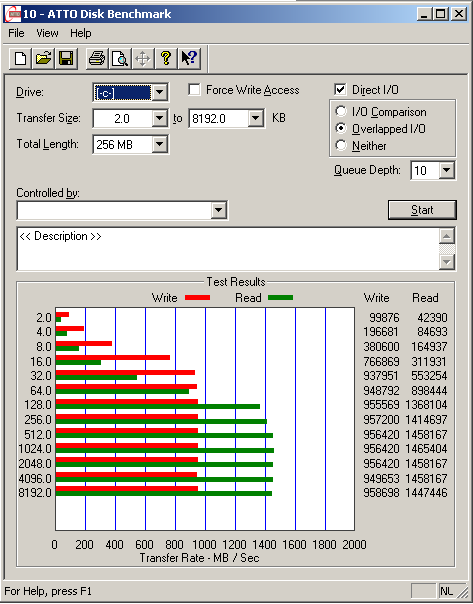Open Print Preview toolbar icon
The image size is (473, 604).
(120, 59)
